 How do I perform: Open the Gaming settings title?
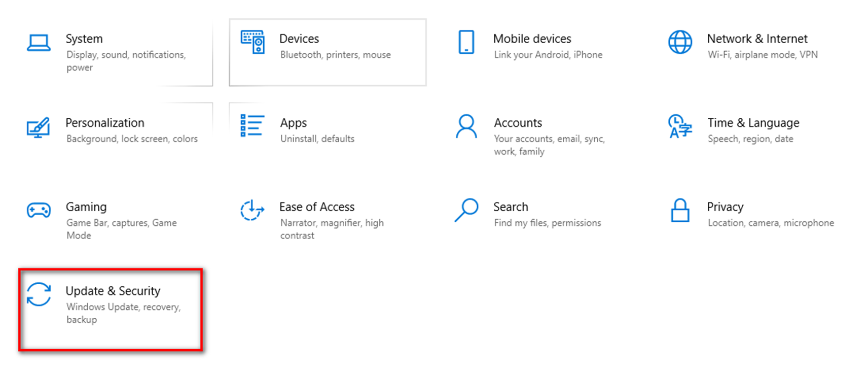click(x=86, y=207)
